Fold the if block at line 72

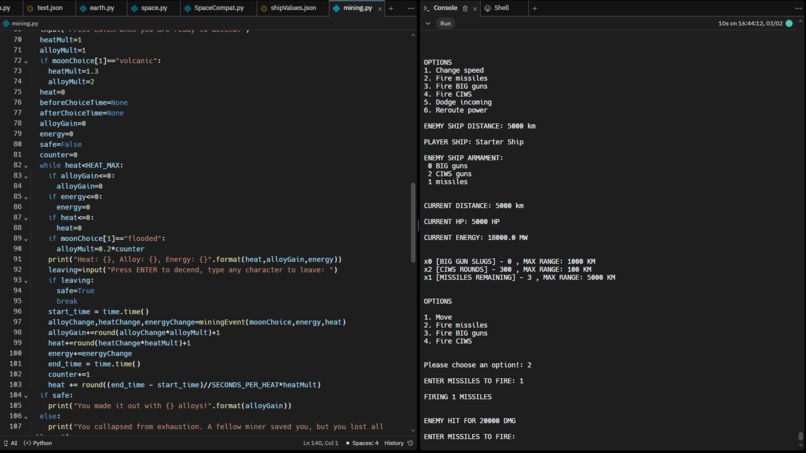click(x=26, y=61)
